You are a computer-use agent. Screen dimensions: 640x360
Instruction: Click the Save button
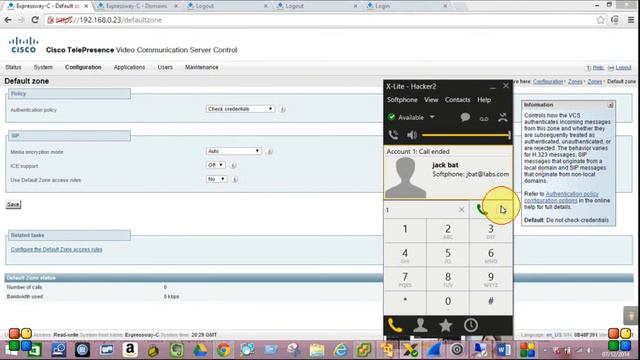pos(13,204)
